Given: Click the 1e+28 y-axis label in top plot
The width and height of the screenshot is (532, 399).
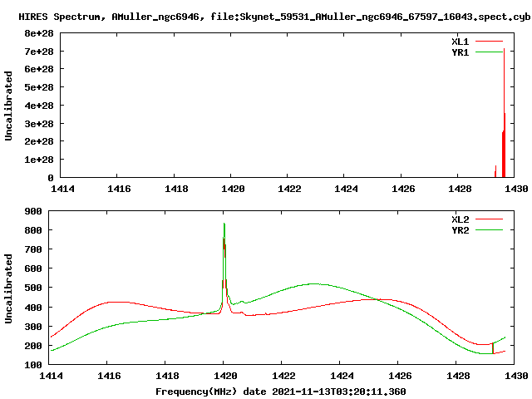Looking at the screenshot, I should click(39, 160).
